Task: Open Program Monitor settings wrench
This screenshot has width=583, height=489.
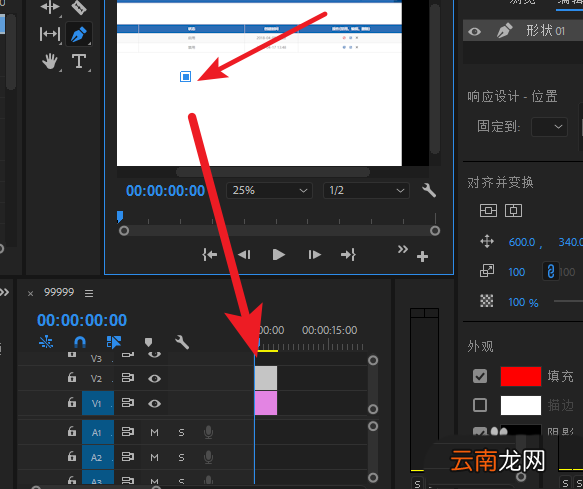Action: (x=429, y=190)
